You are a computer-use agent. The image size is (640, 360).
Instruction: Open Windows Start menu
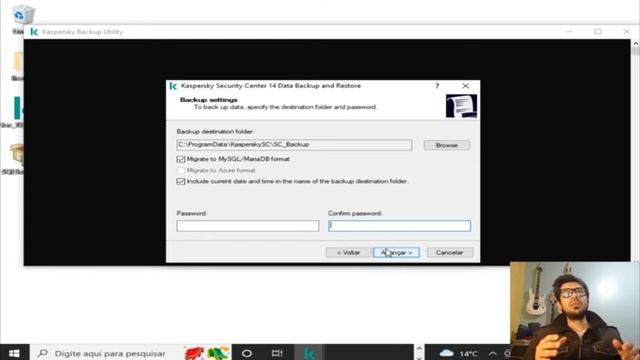14,353
